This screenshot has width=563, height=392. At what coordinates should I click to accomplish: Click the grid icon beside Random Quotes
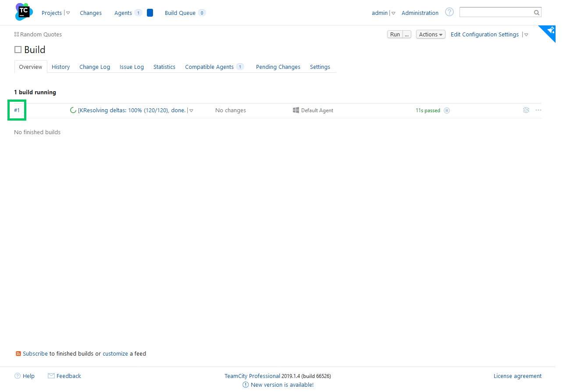click(x=17, y=34)
